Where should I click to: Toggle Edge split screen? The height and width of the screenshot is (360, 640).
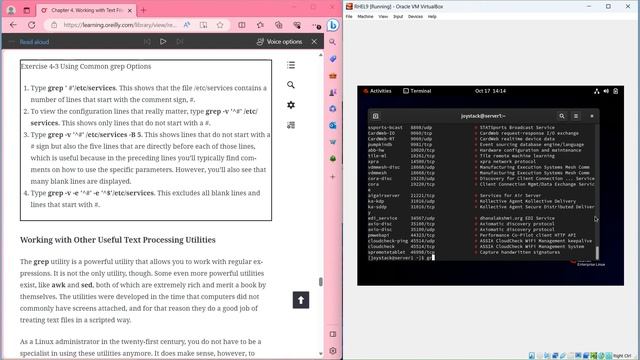coord(242,25)
